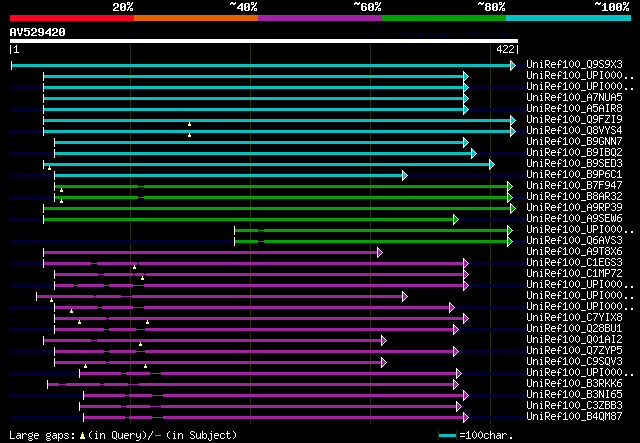This screenshot has height=443, width=640.
Task: Click the yellow gap marker below the B9SED3 bar
Action: point(49,168)
